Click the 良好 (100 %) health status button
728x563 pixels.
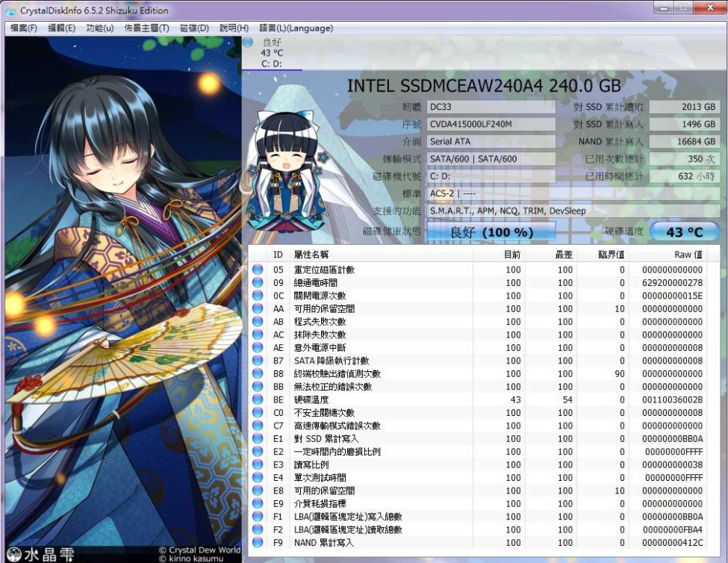click(x=491, y=232)
